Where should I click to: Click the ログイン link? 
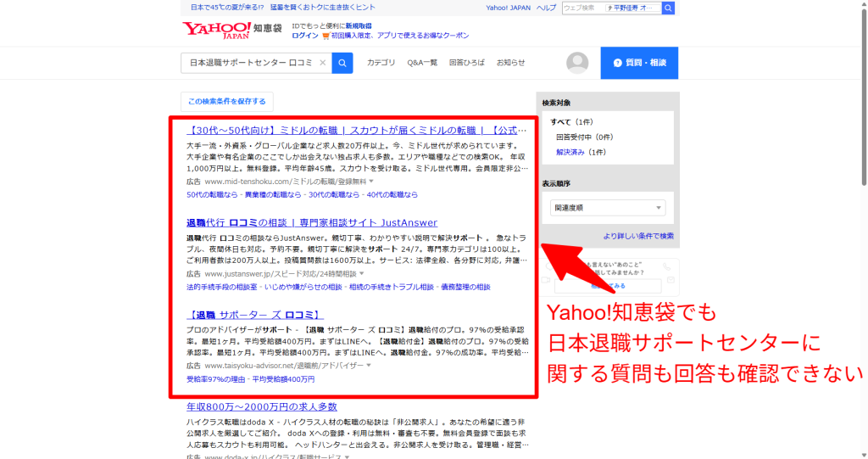(305, 36)
